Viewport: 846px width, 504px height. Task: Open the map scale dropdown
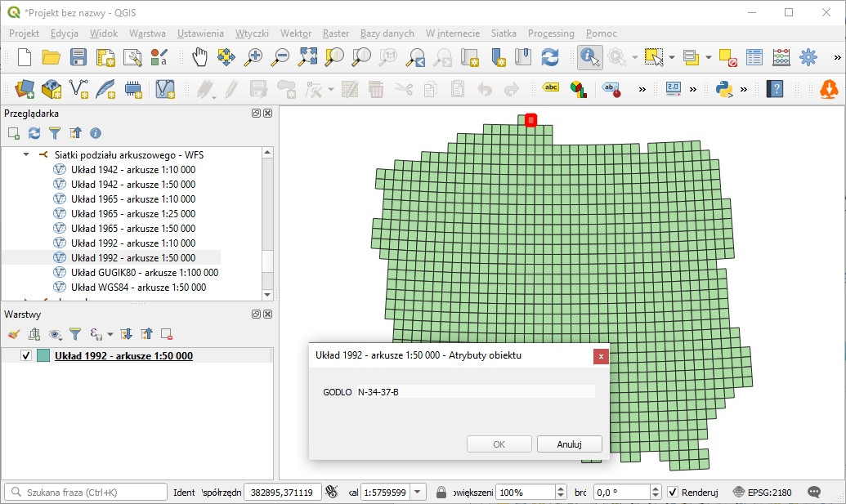[x=418, y=493]
